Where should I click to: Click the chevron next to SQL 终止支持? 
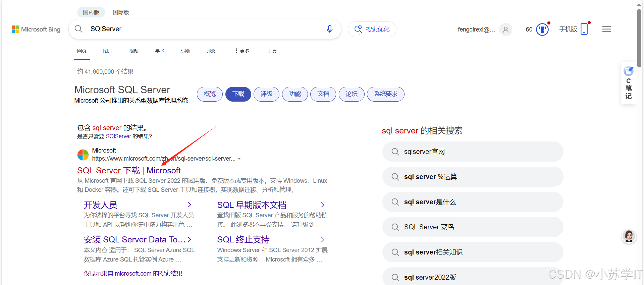[x=323, y=240]
